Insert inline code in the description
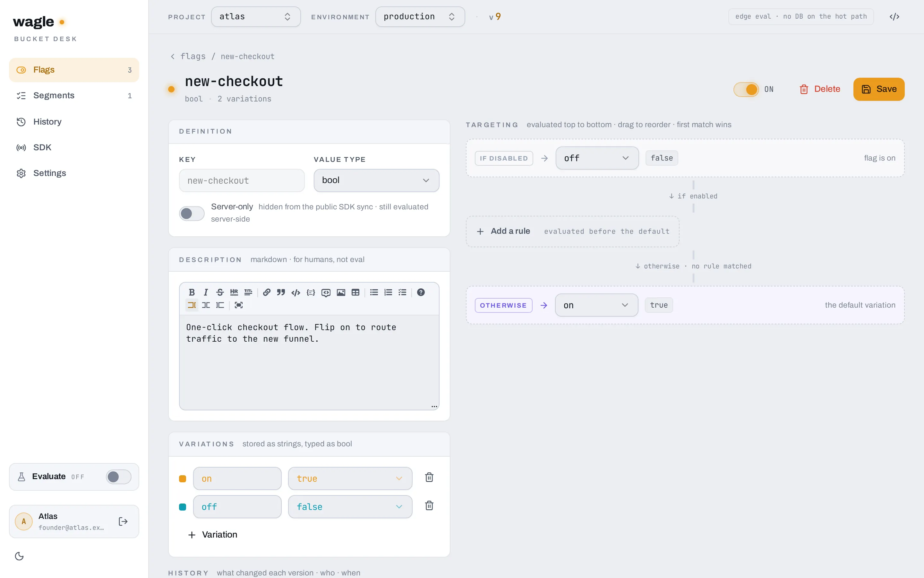The width and height of the screenshot is (924, 578). point(295,293)
